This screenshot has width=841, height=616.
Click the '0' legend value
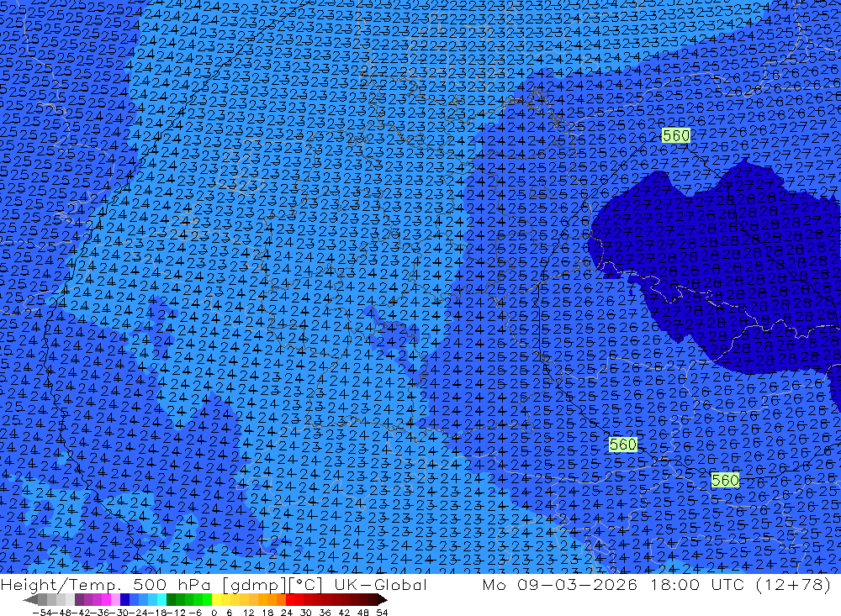214,613
